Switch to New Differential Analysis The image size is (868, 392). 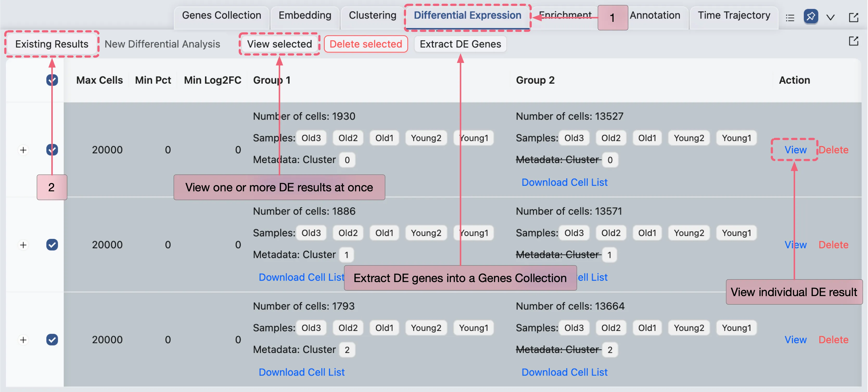[x=162, y=44]
